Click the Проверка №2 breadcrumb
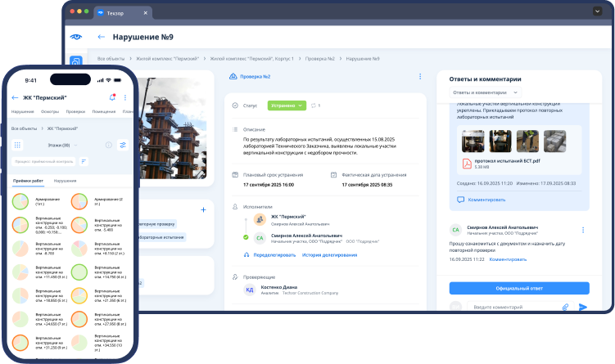 [x=319, y=58]
